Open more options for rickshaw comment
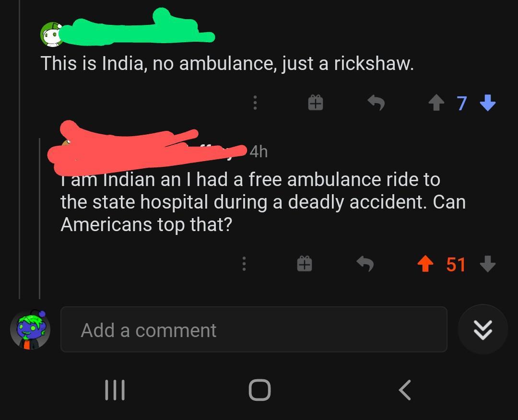Screen dimensions: 518x420 (x=255, y=102)
